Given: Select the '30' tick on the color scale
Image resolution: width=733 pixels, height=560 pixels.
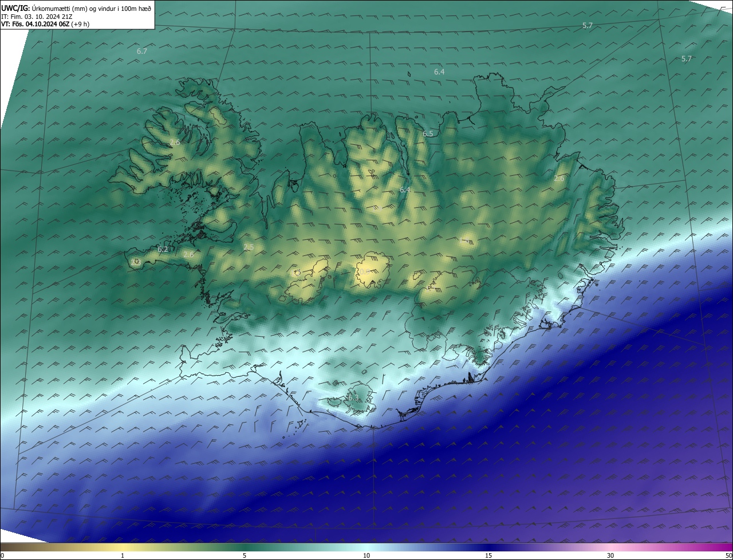Looking at the screenshot, I should click(610, 555).
